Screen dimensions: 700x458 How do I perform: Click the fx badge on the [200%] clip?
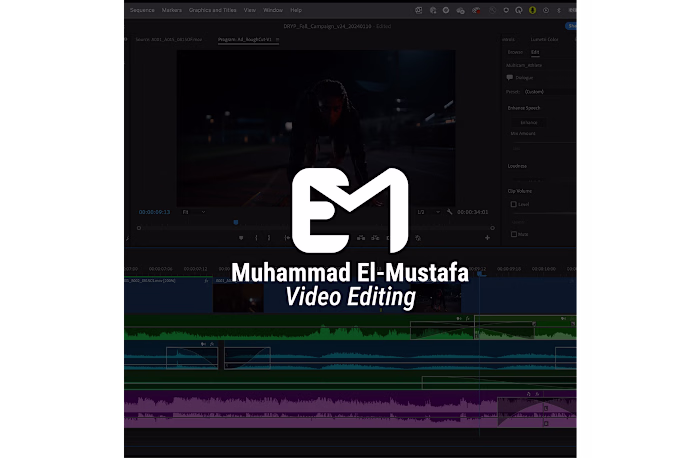click(206, 281)
